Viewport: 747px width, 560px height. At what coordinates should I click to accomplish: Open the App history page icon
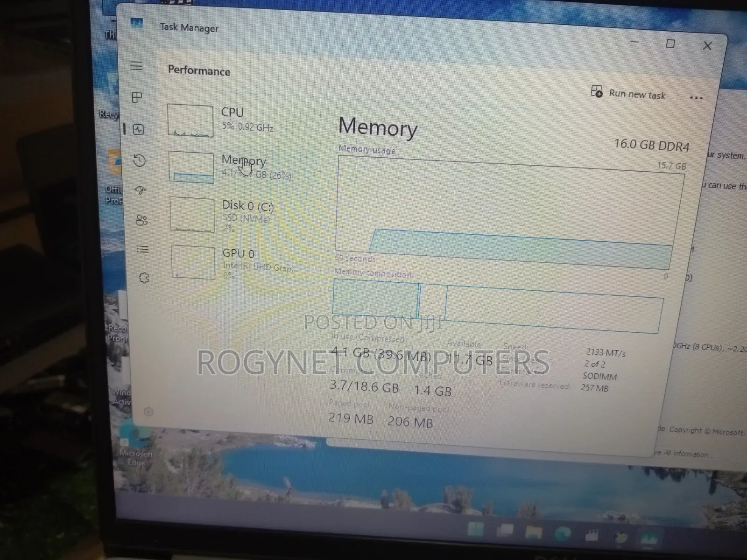tap(140, 161)
